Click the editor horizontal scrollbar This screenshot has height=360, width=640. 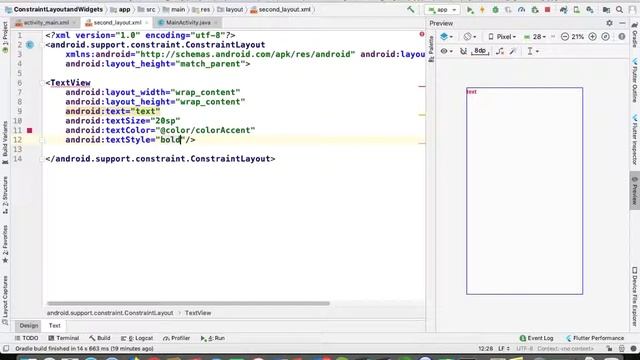tap(188, 304)
